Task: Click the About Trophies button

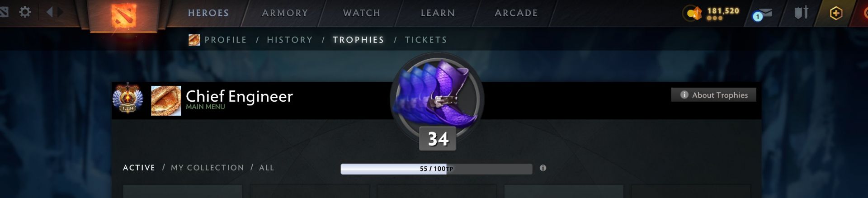Action: pos(713,95)
